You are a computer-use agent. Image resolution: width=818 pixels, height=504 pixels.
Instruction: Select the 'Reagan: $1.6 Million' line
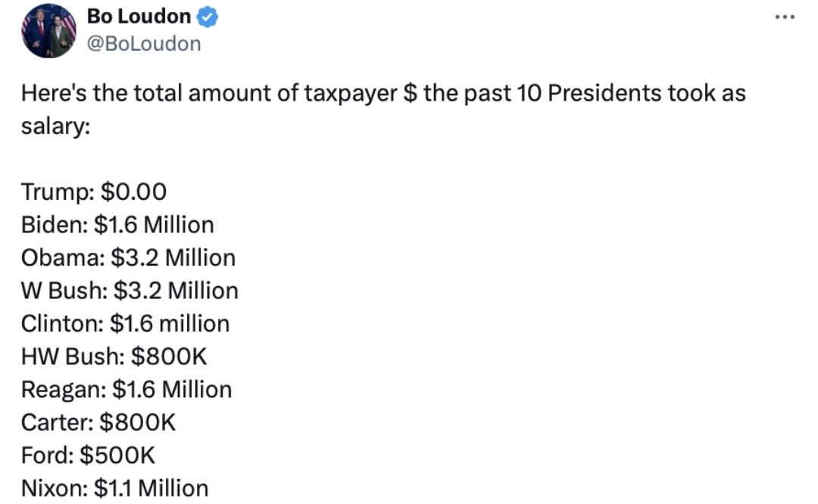(x=126, y=390)
